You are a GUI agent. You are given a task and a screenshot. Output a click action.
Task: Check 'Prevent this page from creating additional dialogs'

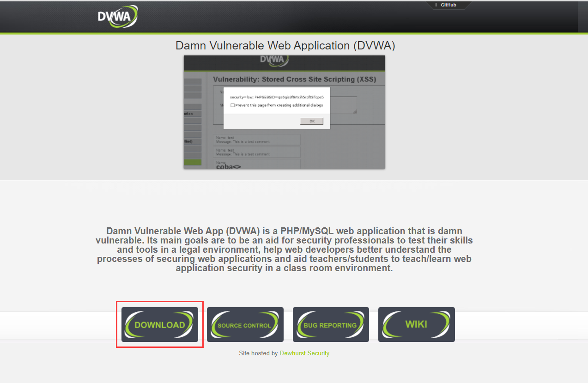[233, 105]
